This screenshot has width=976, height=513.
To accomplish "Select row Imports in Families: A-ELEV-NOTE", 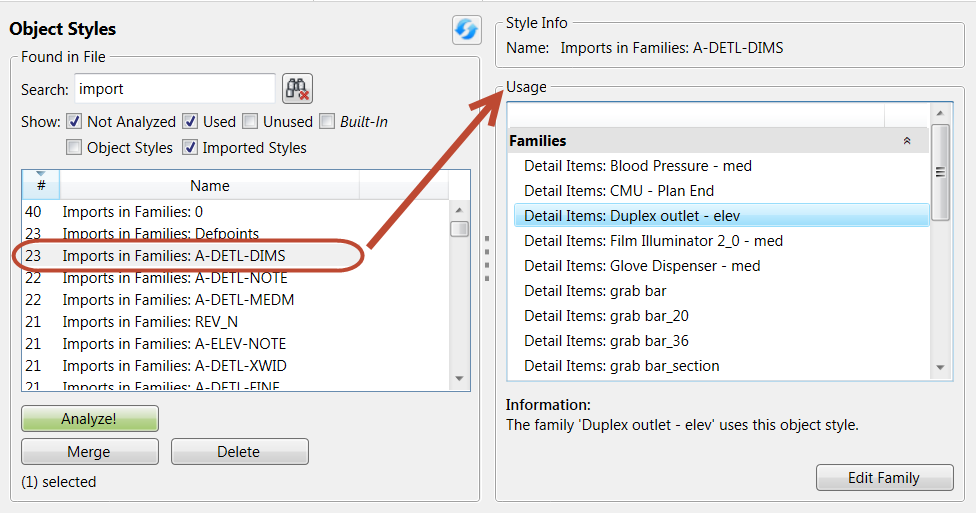I will coord(235,344).
